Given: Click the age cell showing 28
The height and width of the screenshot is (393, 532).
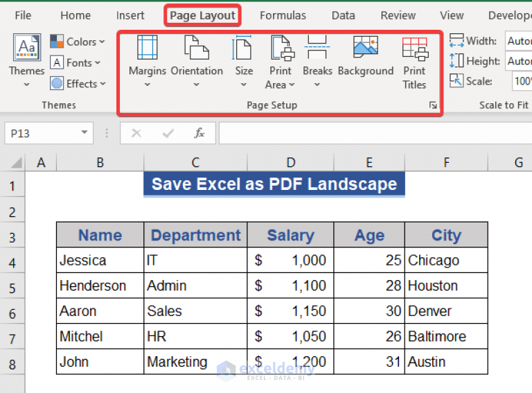Looking at the screenshot, I should click(x=369, y=286).
